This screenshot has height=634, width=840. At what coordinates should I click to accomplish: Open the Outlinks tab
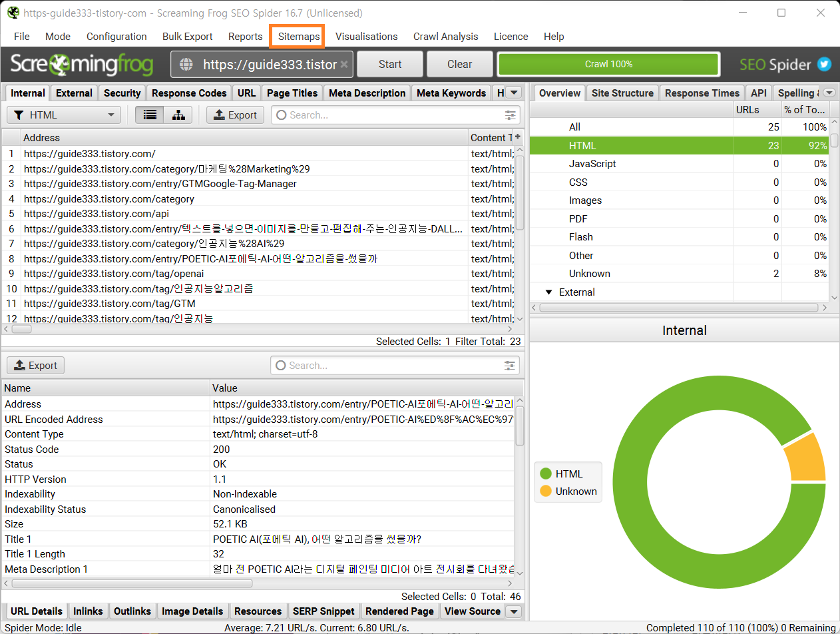(132, 611)
